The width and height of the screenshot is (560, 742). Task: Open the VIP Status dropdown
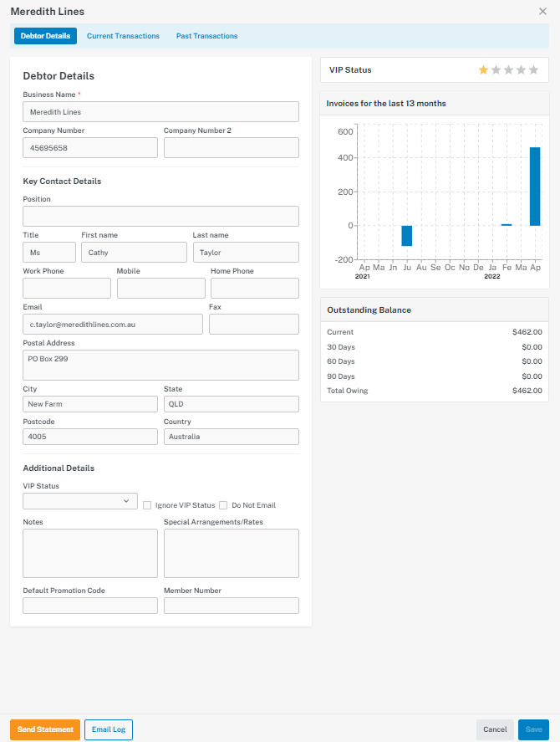tap(80, 501)
